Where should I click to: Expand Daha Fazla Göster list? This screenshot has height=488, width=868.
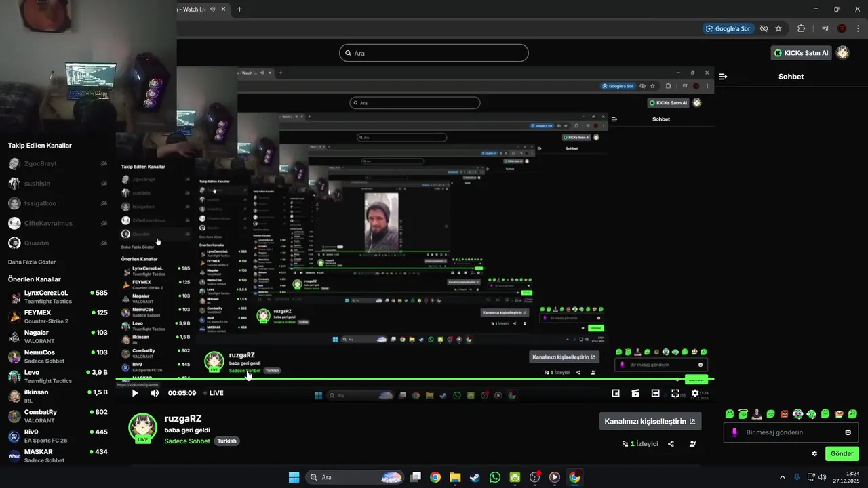(x=32, y=262)
